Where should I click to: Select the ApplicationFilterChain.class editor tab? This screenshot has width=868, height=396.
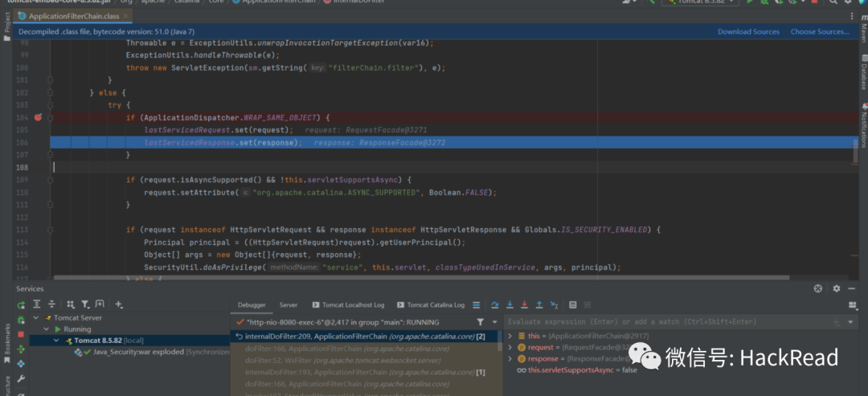[x=74, y=16]
